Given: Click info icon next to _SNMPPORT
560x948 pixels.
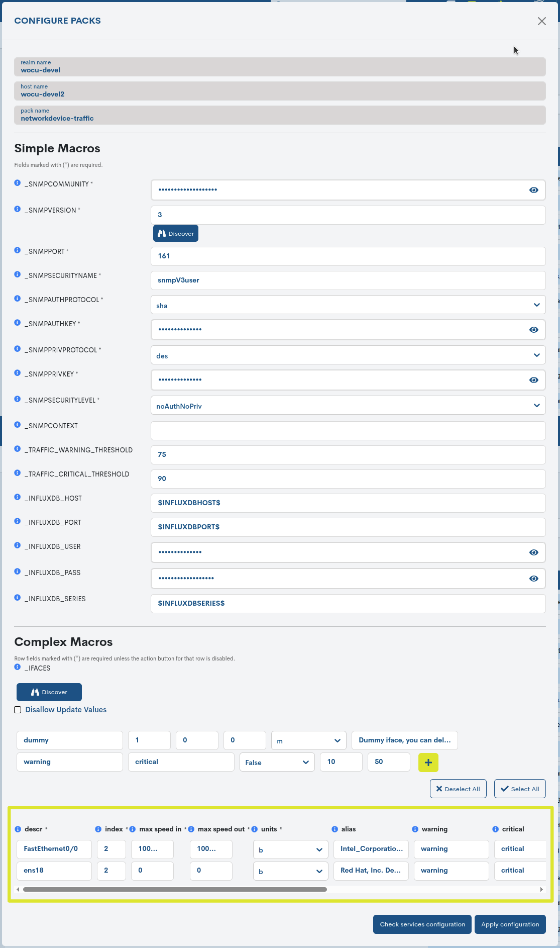Looking at the screenshot, I should [x=18, y=250].
